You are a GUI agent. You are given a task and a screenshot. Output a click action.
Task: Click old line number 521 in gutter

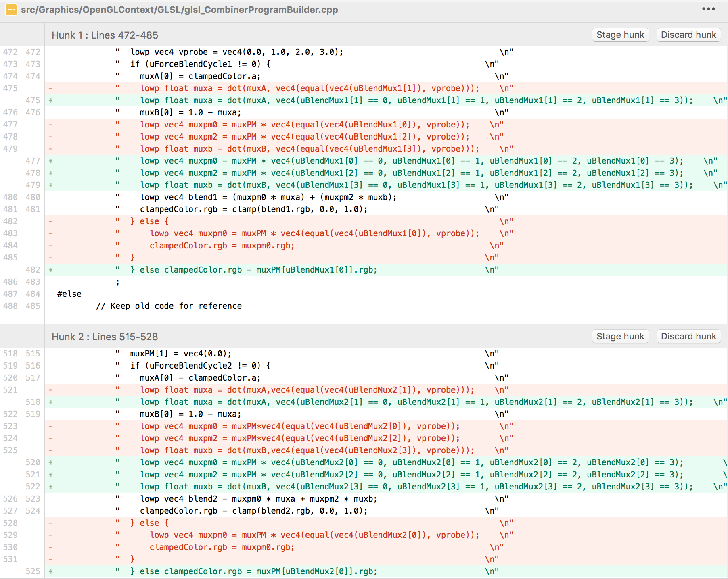tap(10, 390)
